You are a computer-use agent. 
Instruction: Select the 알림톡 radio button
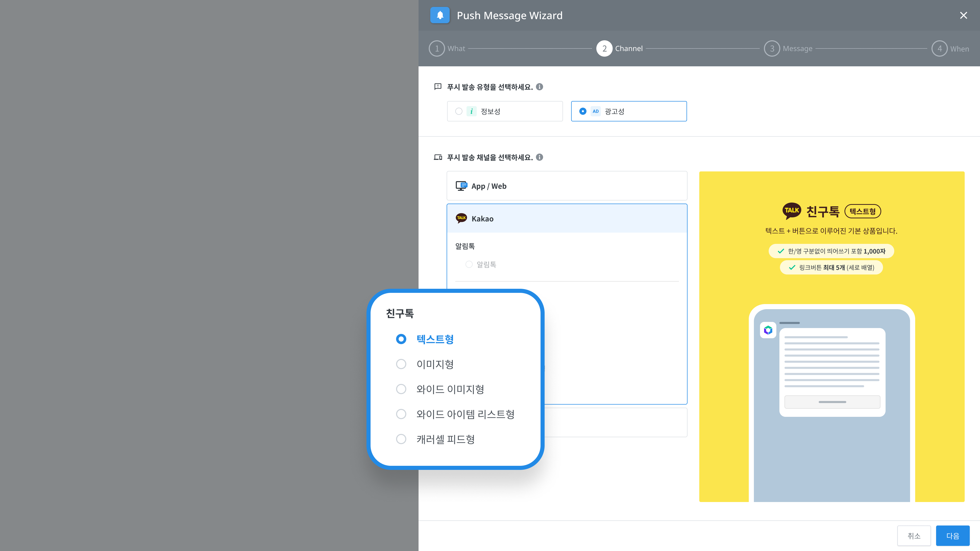(x=469, y=264)
